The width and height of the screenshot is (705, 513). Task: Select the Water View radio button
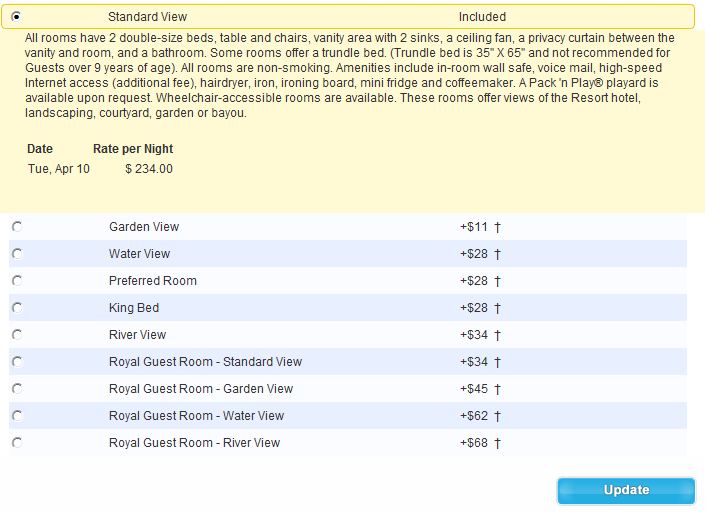[x=17, y=254]
